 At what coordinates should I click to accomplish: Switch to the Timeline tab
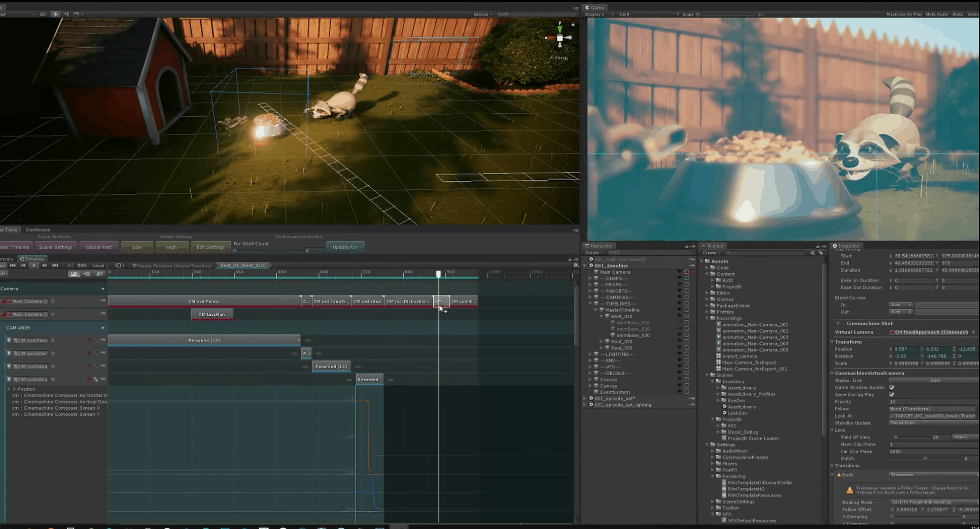(x=32, y=259)
